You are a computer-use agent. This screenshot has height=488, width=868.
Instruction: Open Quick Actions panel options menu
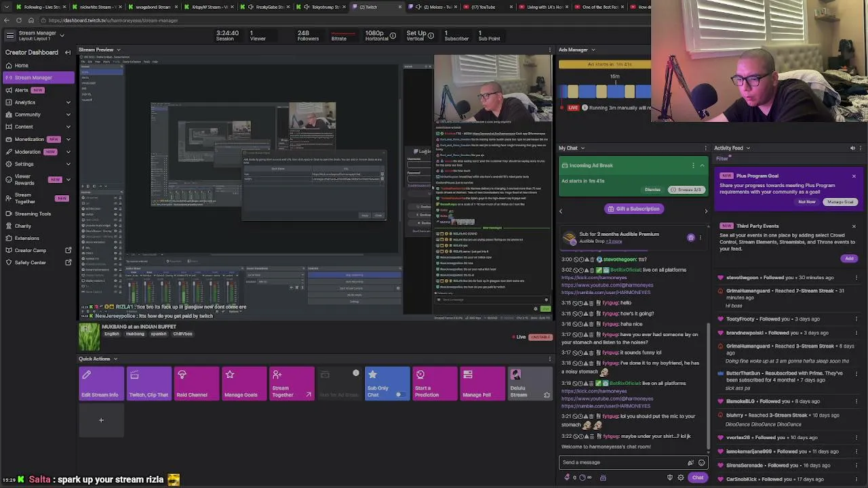(x=549, y=359)
